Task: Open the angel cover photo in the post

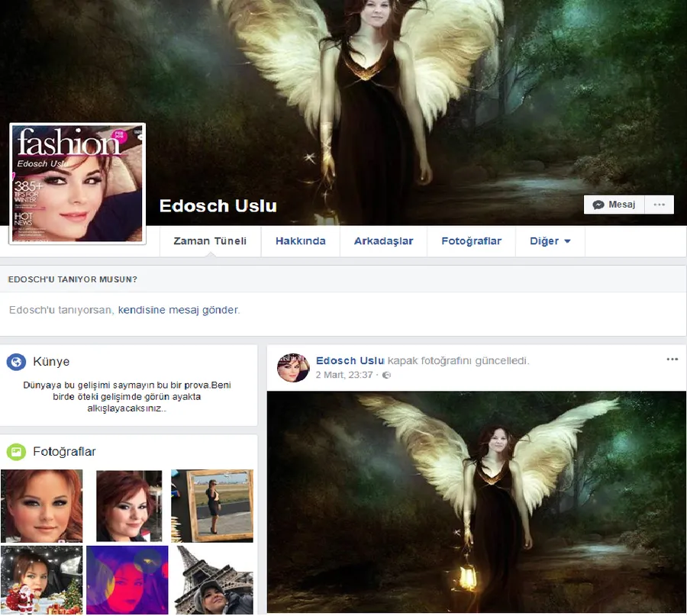Action: click(476, 501)
